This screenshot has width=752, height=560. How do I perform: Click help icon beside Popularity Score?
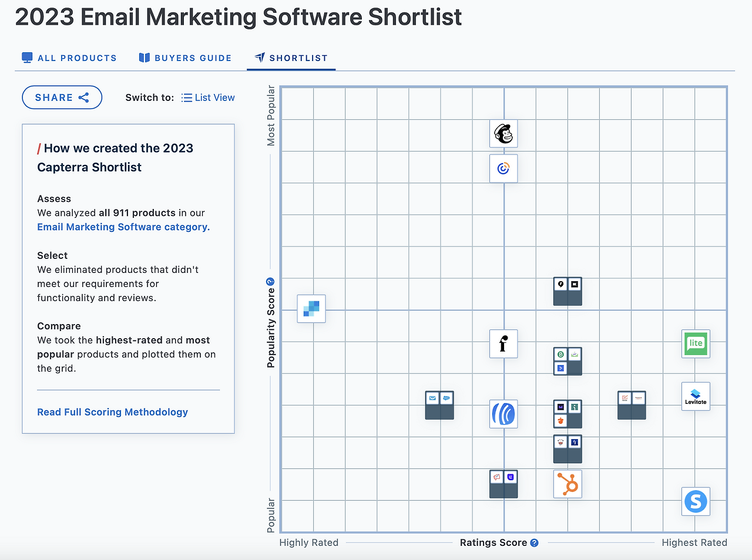point(270,282)
